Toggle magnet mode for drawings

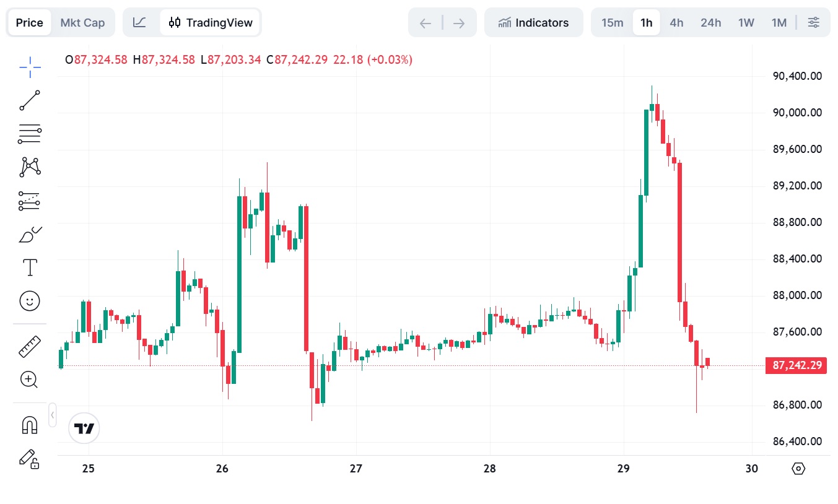(29, 425)
